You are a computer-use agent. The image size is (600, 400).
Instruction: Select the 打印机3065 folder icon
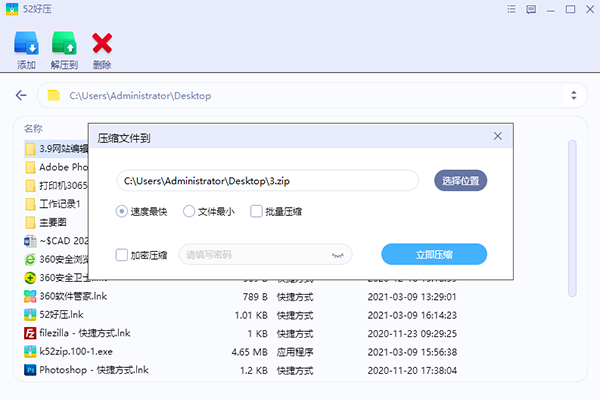tap(30, 186)
